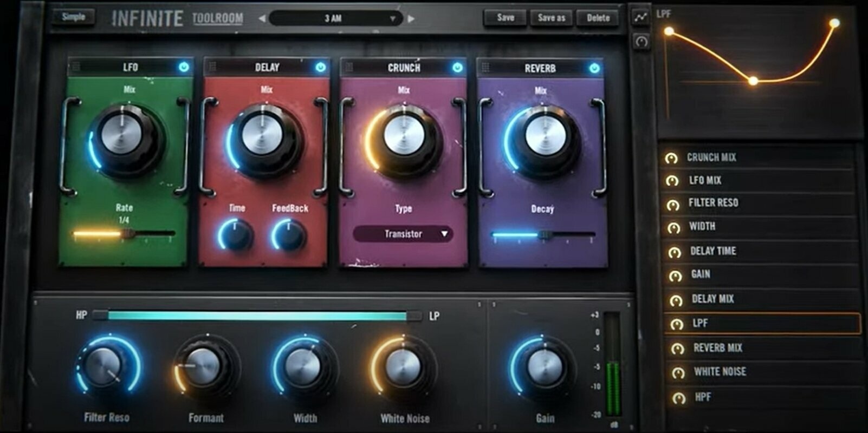Image resolution: width=868 pixels, height=433 pixels.
Task: Click the LP filter range handle
Action: click(414, 316)
